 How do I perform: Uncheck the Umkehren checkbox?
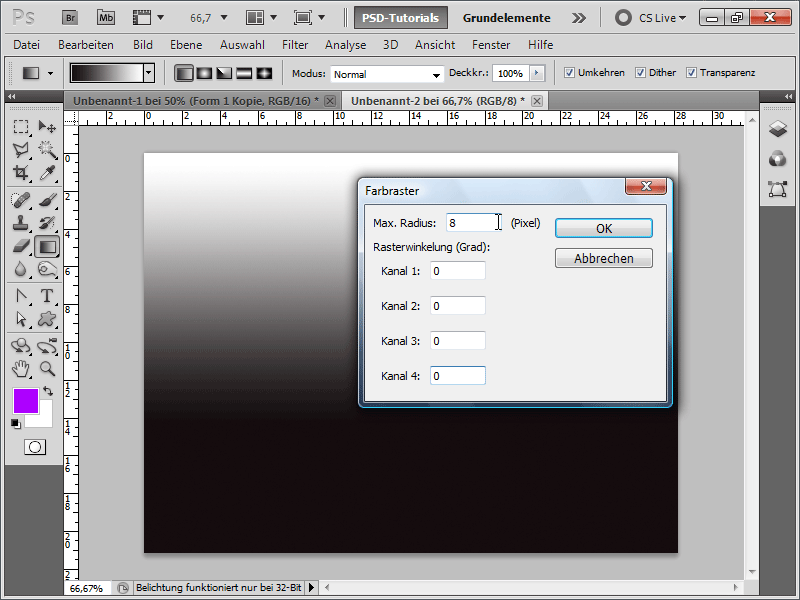point(569,73)
